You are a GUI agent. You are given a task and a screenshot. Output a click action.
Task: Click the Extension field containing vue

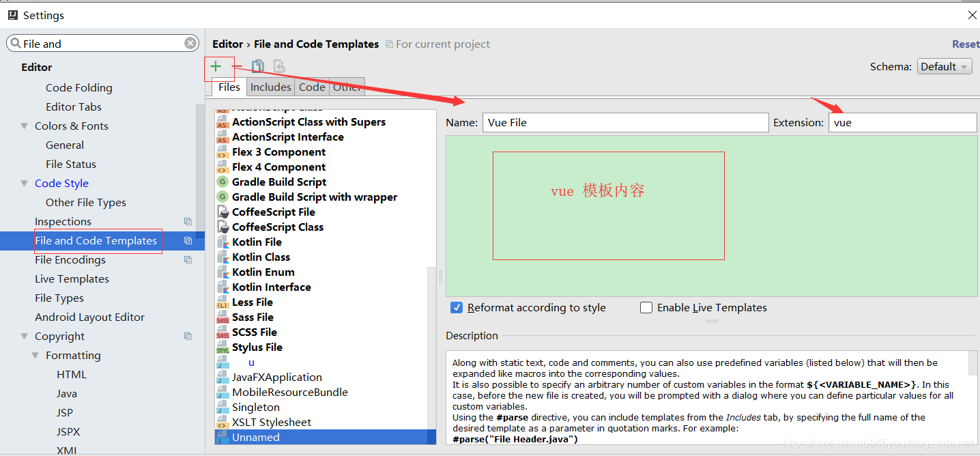point(903,123)
